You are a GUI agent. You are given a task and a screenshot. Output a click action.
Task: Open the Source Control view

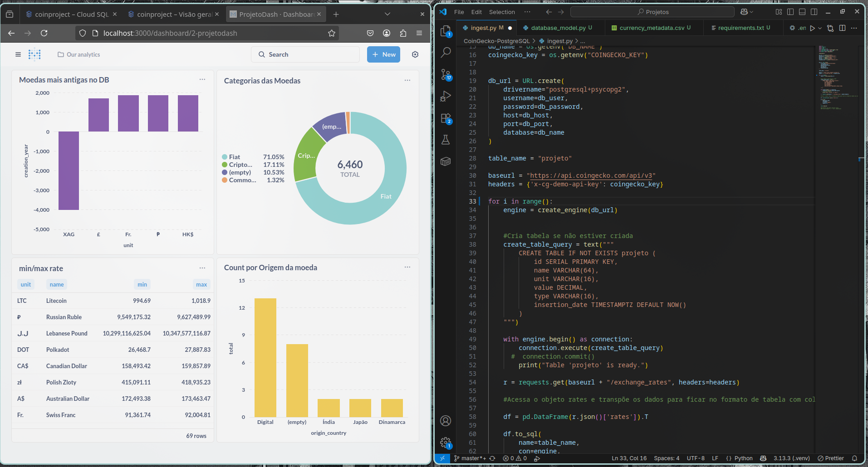pyautogui.click(x=446, y=74)
